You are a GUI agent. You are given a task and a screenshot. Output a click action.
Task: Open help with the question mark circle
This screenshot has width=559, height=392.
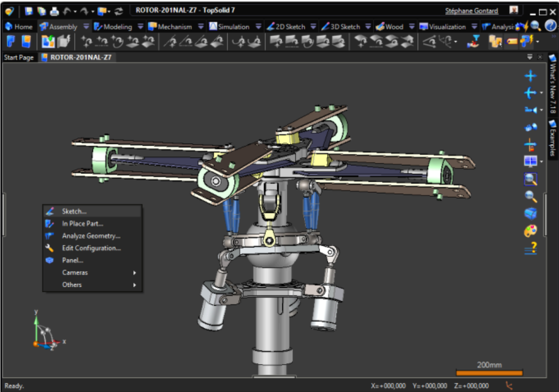tap(550, 26)
